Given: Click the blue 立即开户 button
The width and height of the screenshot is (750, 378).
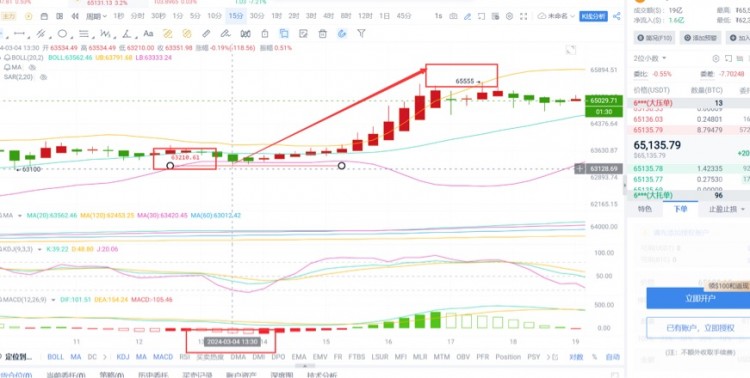Looking at the screenshot, I should point(700,299).
